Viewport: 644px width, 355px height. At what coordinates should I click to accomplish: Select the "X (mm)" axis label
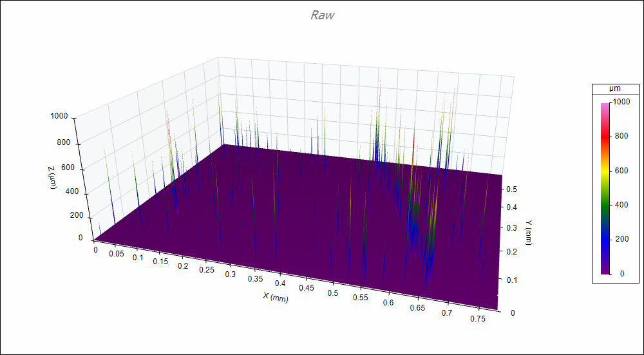tap(275, 297)
